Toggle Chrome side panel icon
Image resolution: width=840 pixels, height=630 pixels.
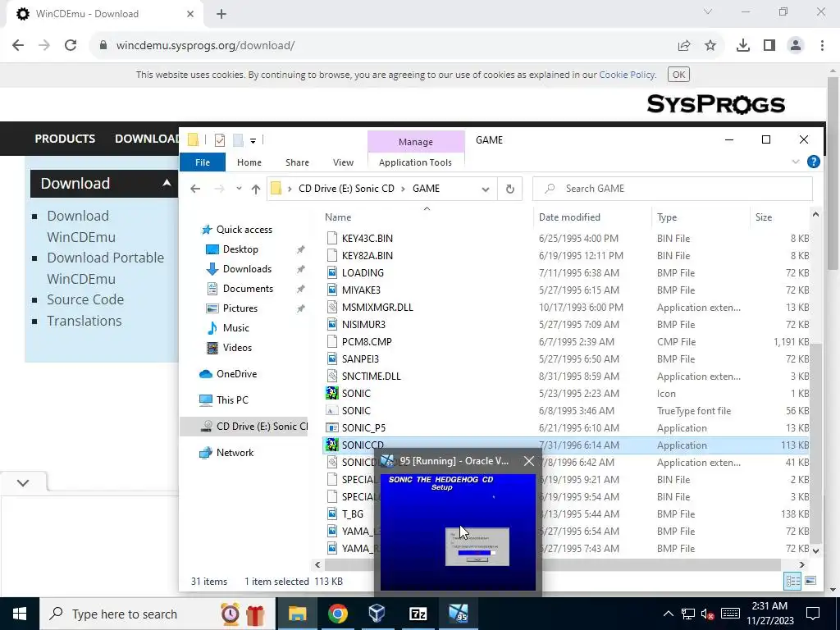point(769,46)
